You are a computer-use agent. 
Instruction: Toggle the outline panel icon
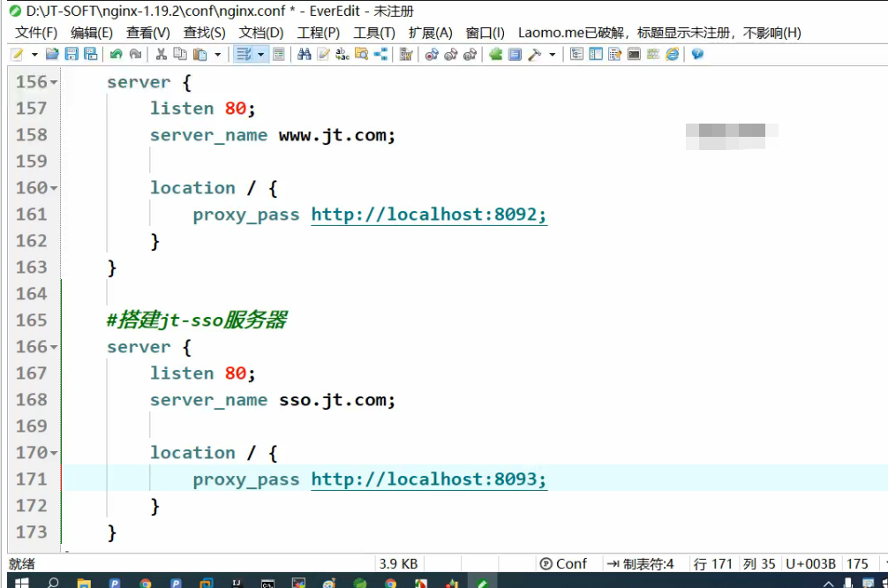pos(576,55)
